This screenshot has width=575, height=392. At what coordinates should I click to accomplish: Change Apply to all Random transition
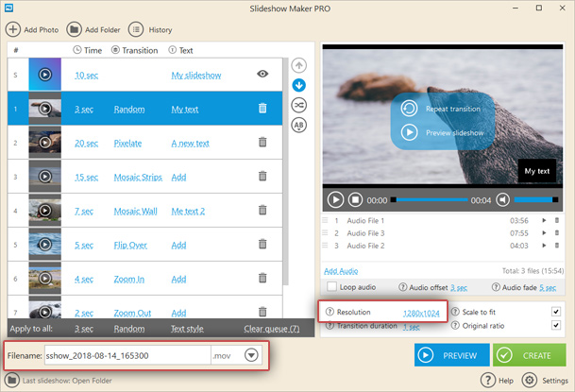pos(129,329)
